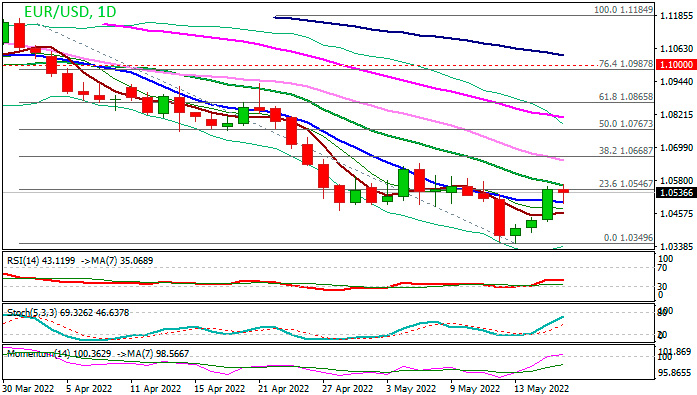Click the 1.05800 price axis value
This screenshot has height=395, width=697.
[677, 180]
